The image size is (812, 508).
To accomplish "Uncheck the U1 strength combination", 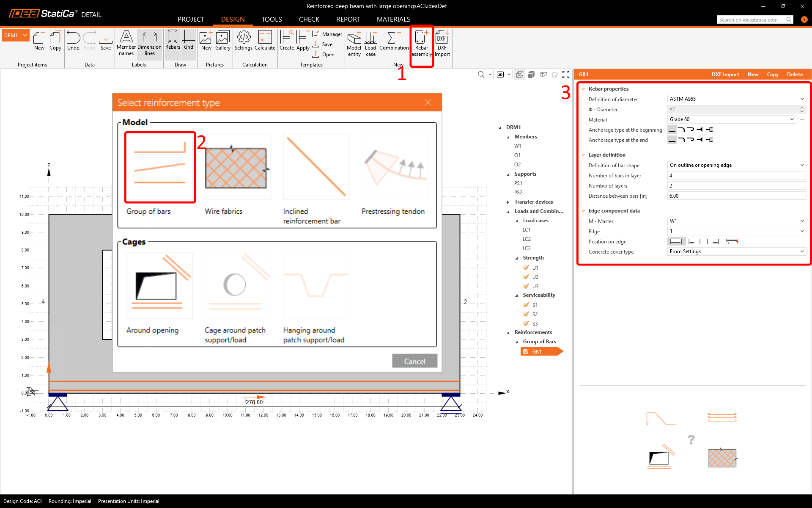I will tap(526, 268).
